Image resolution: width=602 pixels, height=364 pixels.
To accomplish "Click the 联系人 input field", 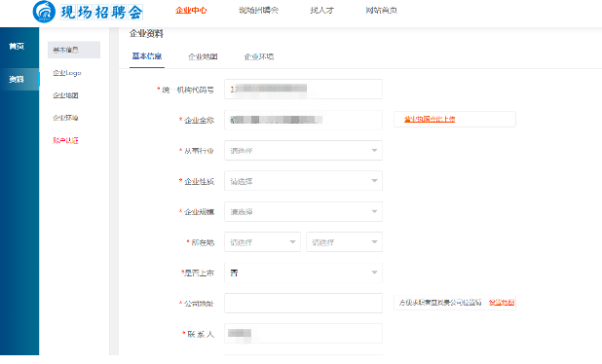I will [x=303, y=333].
